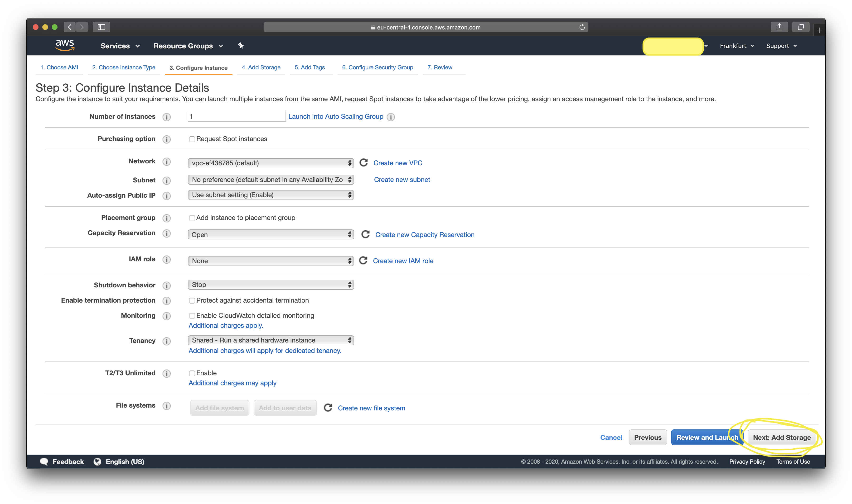Expand Resource Groups menu
This screenshot has height=504, width=852.
coord(188,46)
